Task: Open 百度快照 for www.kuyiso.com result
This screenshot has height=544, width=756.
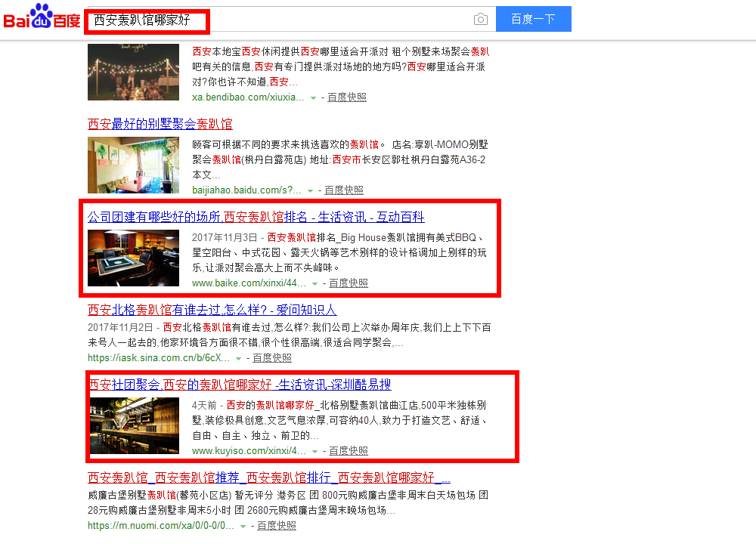Action: [x=348, y=451]
